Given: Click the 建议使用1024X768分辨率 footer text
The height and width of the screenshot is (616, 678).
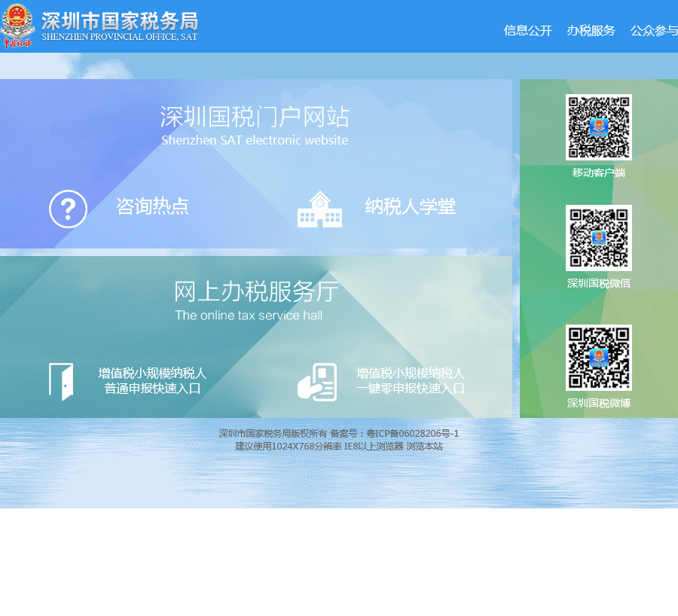Looking at the screenshot, I should [x=289, y=446].
